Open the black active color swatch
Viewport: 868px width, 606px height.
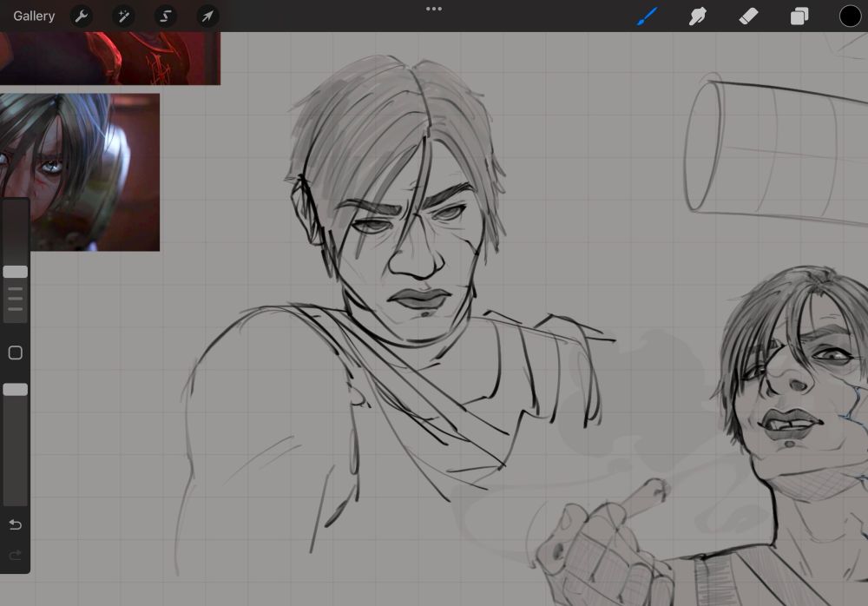850,16
